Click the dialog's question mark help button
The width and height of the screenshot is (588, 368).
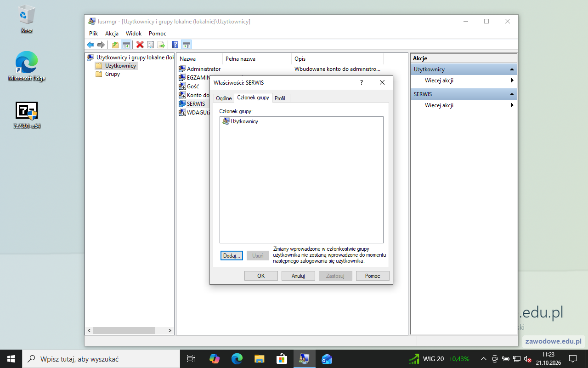[x=361, y=82]
